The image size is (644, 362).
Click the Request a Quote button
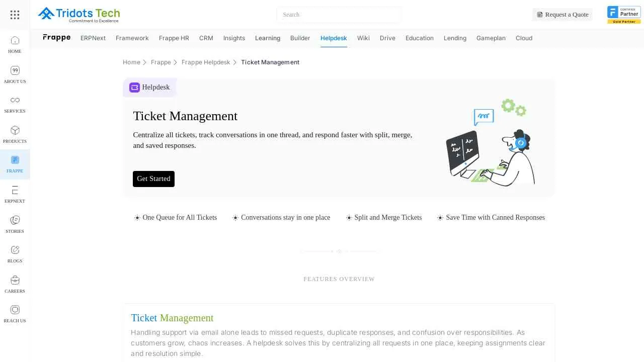(562, 15)
